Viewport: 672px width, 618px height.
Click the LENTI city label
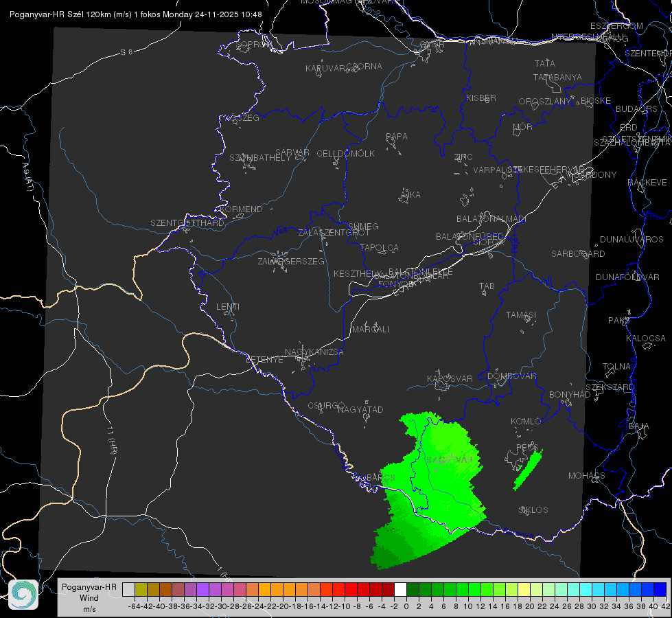click(228, 307)
